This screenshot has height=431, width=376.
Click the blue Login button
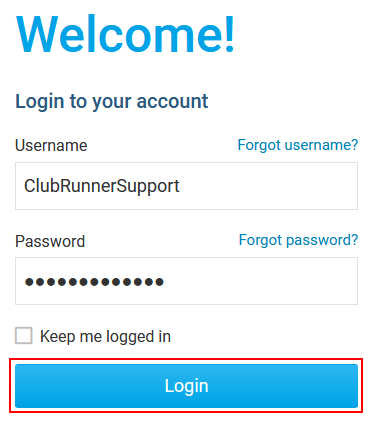point(186,386)
